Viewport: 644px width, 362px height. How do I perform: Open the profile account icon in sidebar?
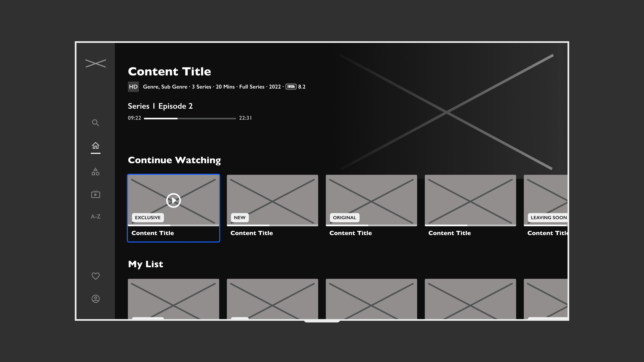tap(95, 298)
